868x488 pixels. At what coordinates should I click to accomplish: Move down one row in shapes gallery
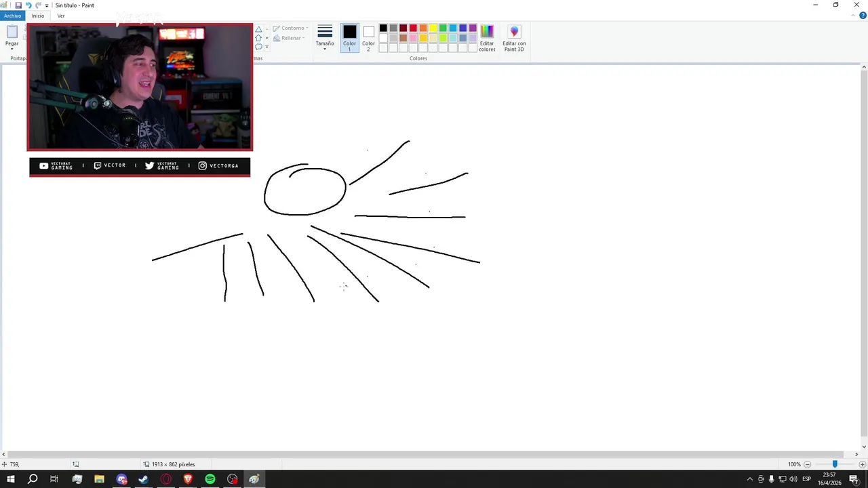tap(267, 38)
